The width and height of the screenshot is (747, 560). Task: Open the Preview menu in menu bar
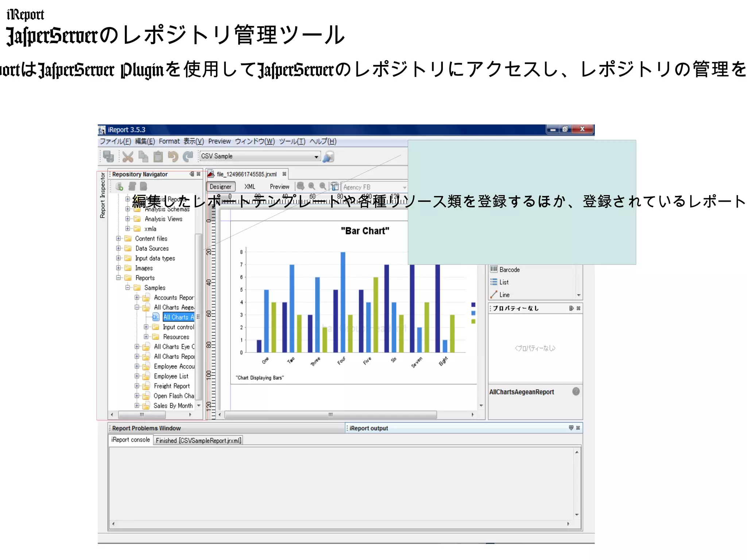(219, 141)
